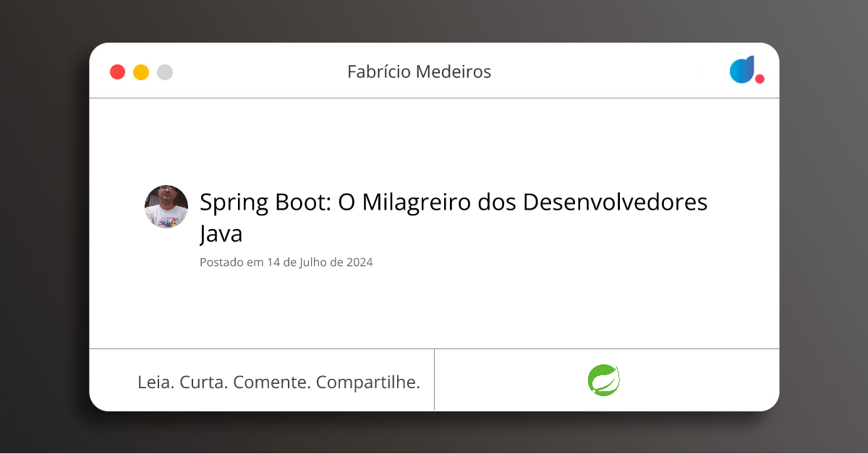Viewport: 868px width, 454px height.
Task: Click the red traffic light circle
Action: coord(117,72)
